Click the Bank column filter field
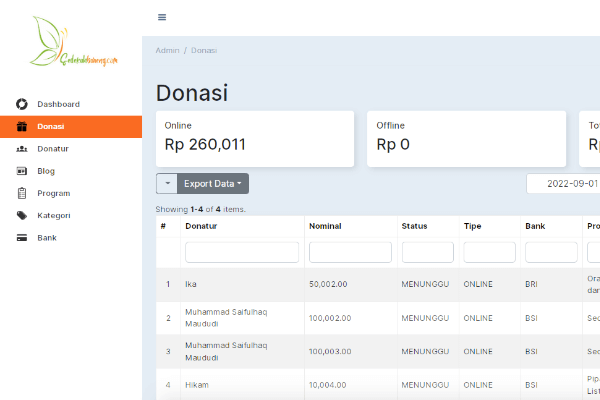 tap(551, 252)
